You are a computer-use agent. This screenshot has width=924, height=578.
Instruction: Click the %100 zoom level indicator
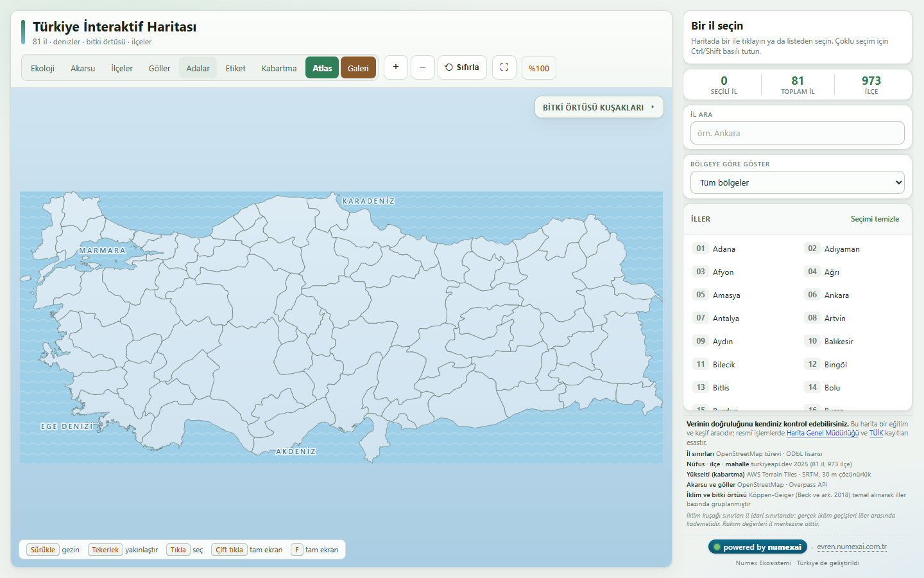(539, 68)
